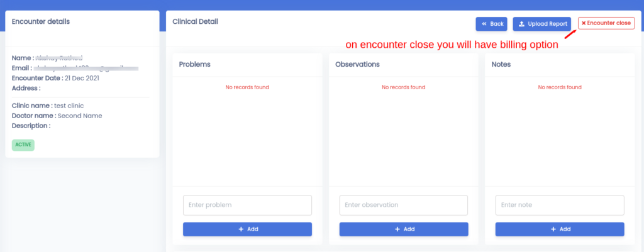Go back using the Back button
This screenshot has width=644, height=252.
[492, 24]
